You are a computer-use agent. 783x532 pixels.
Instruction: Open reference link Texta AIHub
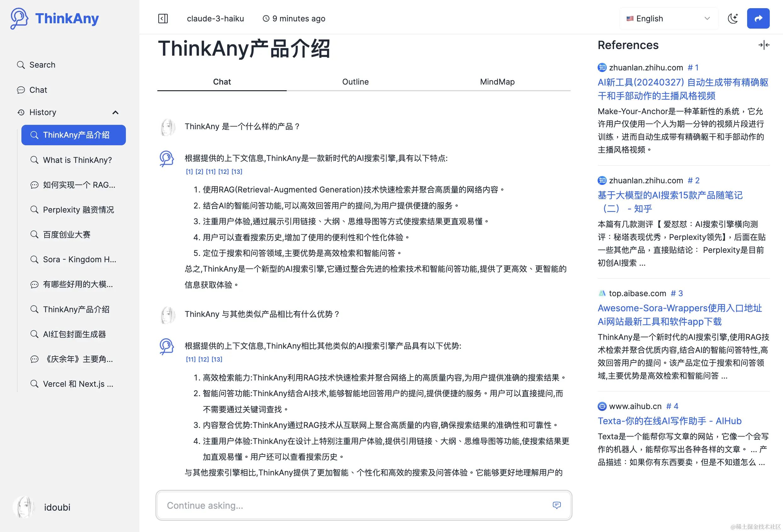[x=669, y=421]
